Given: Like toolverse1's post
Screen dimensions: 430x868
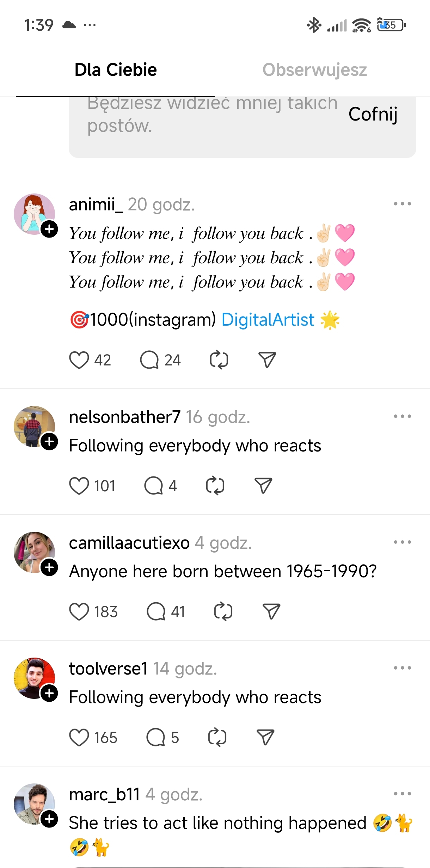Looking at the screenshot, I should click(79, 737).
